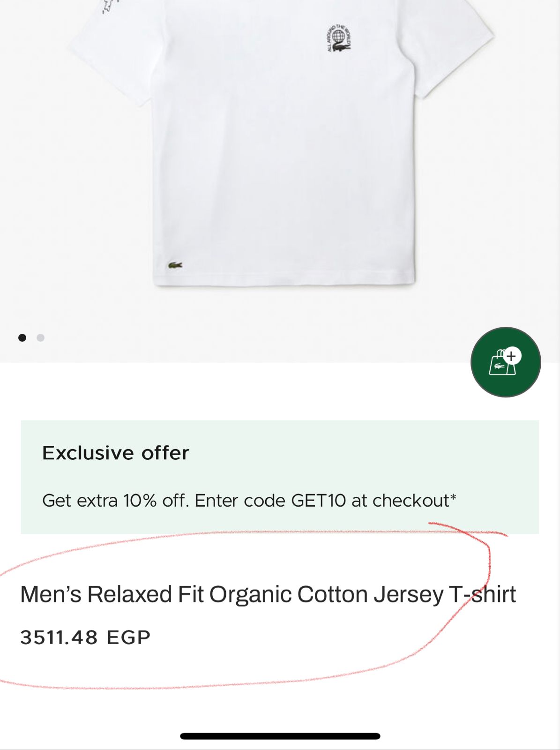Tap the globe chest logo on the shirt
This screenshot has height=750, width=560.
[338, 39]
